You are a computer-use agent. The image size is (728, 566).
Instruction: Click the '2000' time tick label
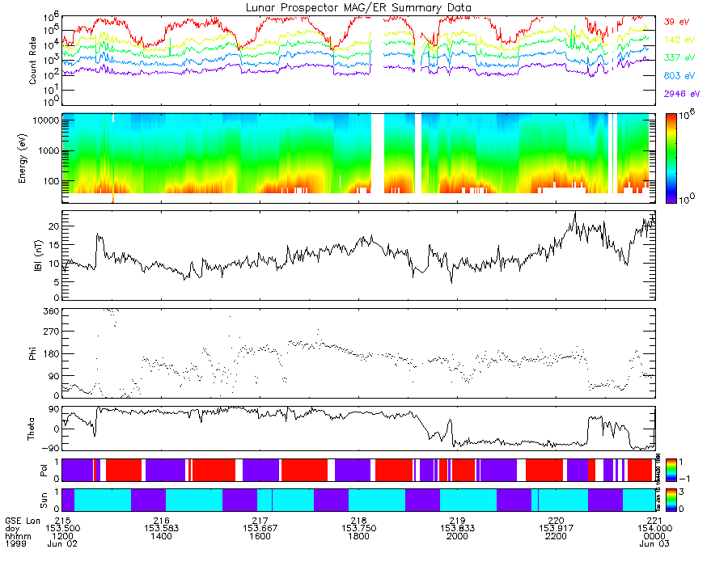[x=457, y=536]
